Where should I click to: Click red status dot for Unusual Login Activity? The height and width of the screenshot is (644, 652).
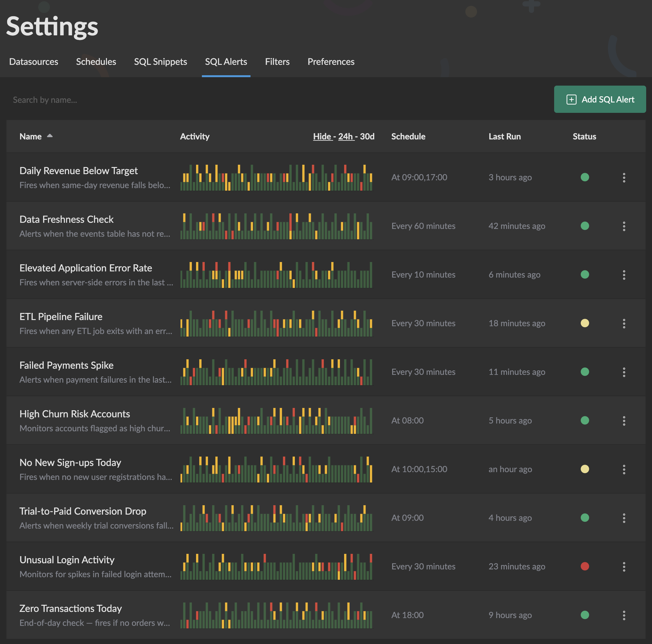coord(585,566)
